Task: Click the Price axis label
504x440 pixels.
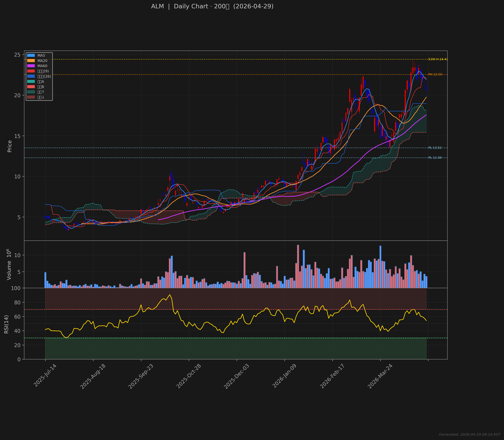Action: (x=10, y=146)
